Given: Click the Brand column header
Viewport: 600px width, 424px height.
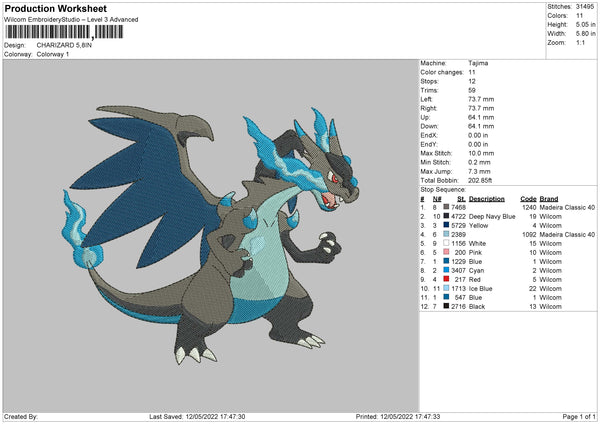Looking at the screenshot, I should click(549, 199).
